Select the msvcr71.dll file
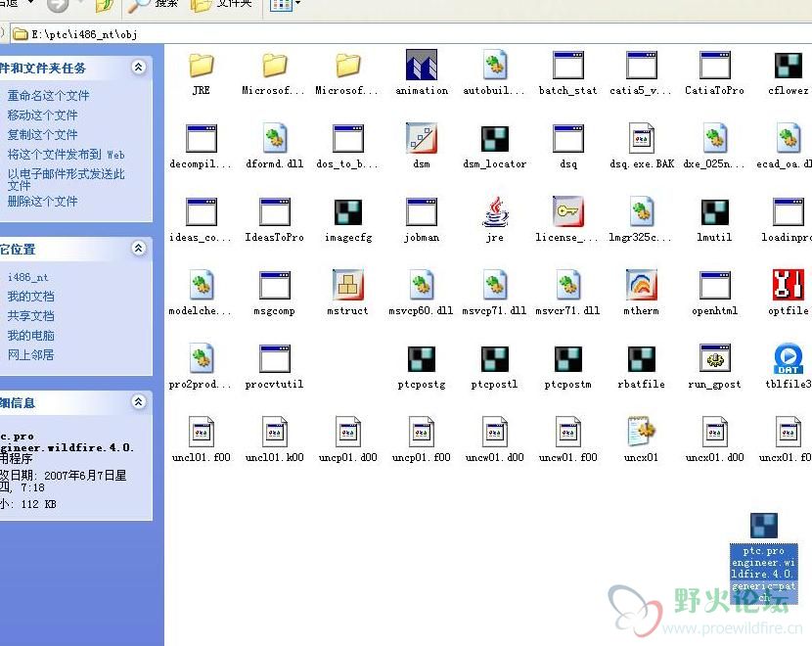Viewport: 812px width, 646px height. coord(568,285)
